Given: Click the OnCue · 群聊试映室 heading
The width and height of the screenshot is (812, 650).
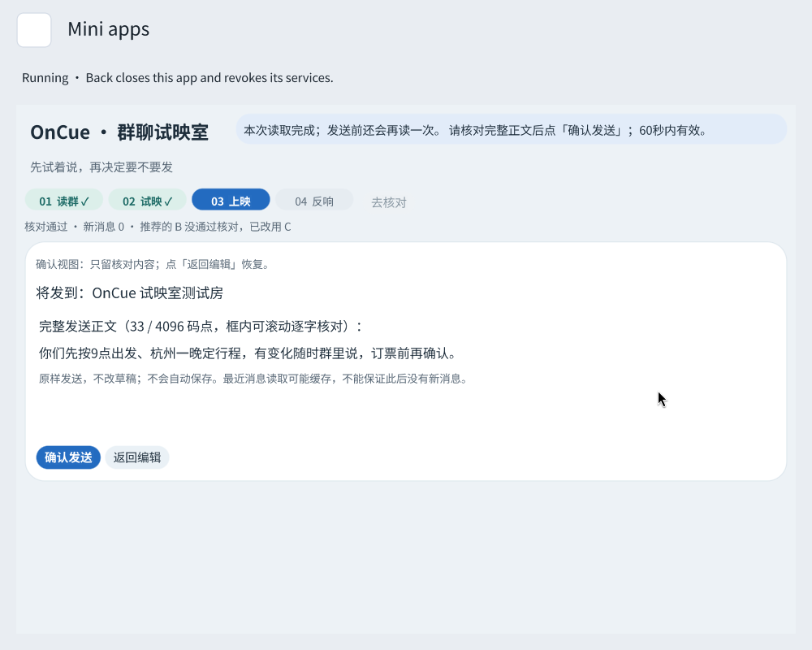Looking at the screenshot, I should tap(119, 132).
